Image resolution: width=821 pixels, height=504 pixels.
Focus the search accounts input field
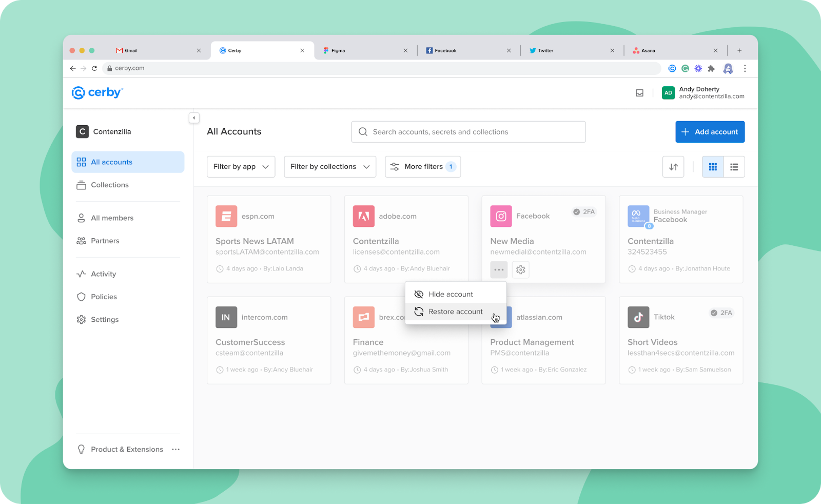[468, 132]
